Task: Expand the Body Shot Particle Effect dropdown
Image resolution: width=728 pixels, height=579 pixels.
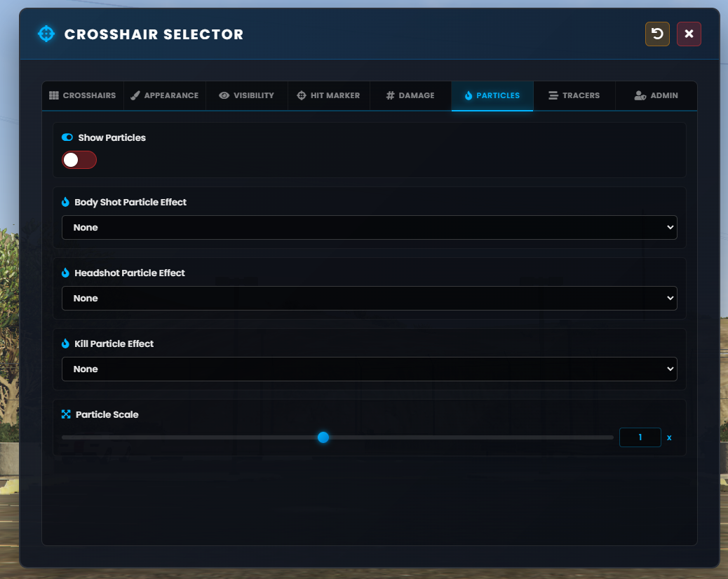Action: point(369,227)
